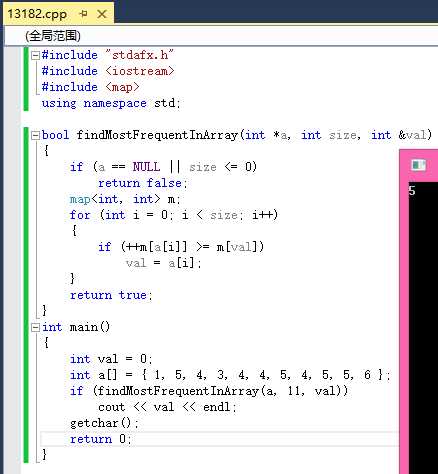Collapse the #include block outline
The width and height of the screenshot is (438, 474).
pos(35,55)
